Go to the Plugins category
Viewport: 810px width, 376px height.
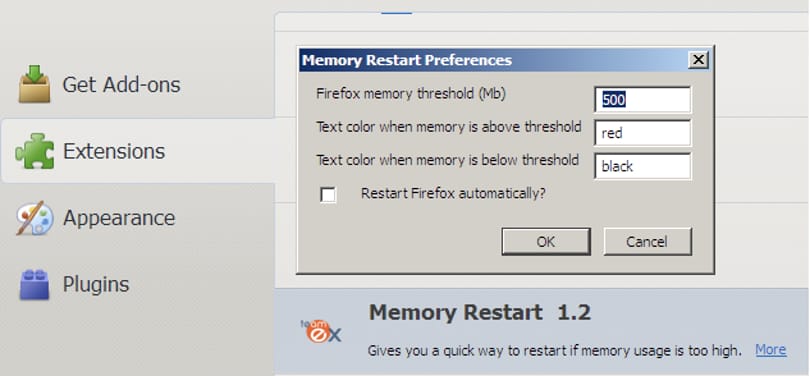coord(96,284)
